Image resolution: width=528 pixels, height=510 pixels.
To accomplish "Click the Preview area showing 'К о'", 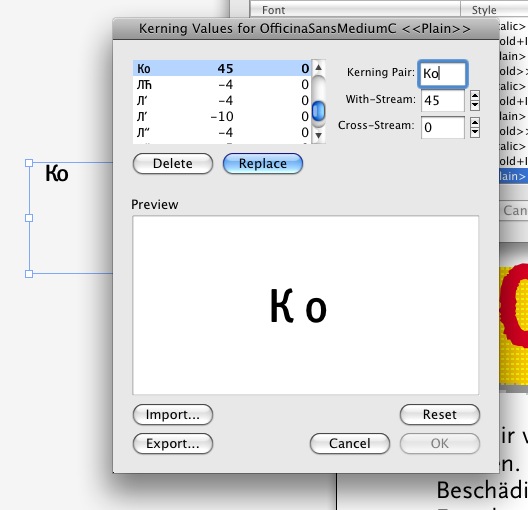I will (x=305, y=305).
